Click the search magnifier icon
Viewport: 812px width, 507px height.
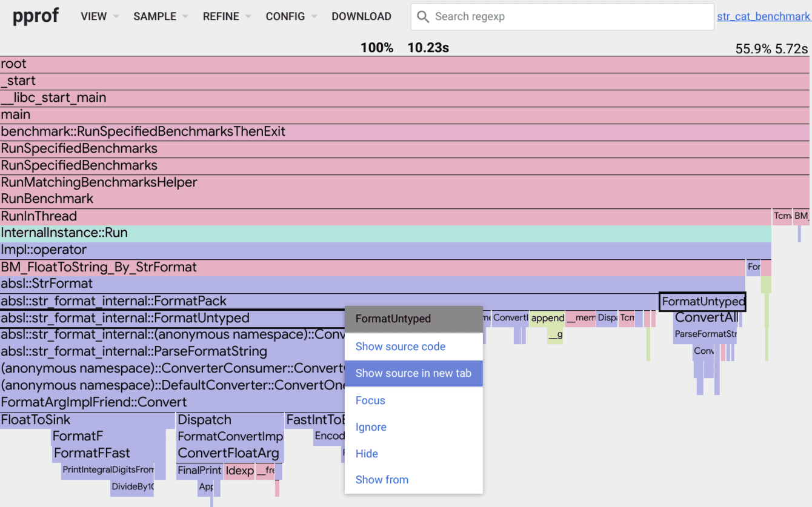[x=423, y=17]
